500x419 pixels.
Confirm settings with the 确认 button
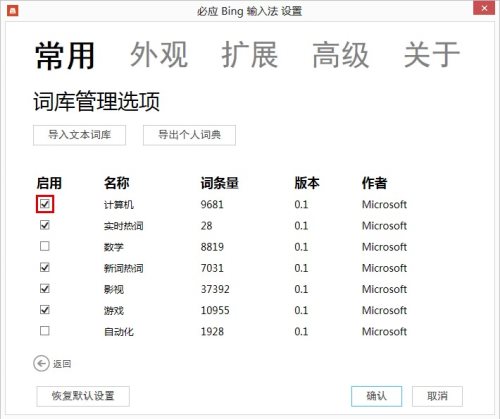pyautogui.click(x=376, y=396)
